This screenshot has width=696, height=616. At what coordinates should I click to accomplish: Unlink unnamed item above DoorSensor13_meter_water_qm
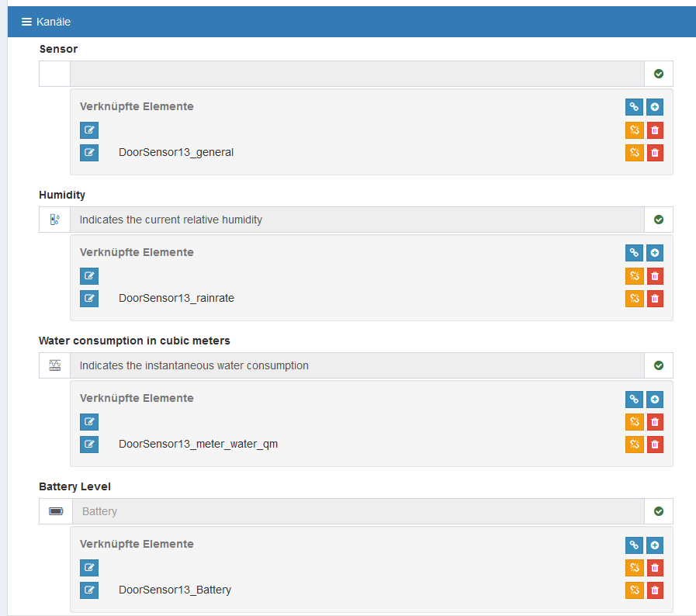(635, 422)
